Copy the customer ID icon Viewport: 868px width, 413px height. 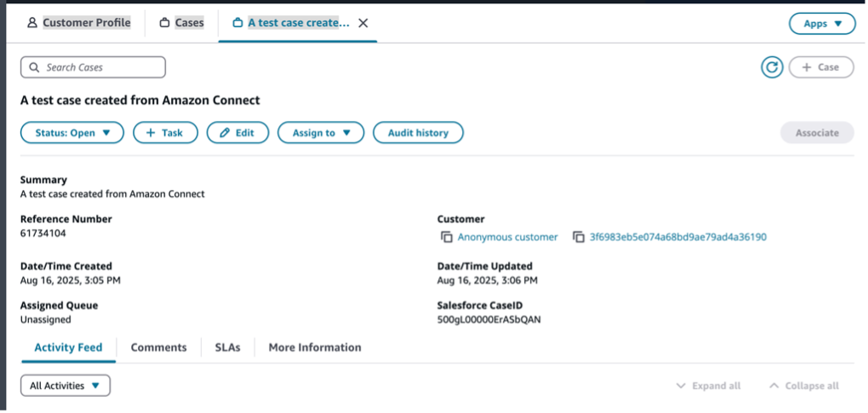pos(579,237)
